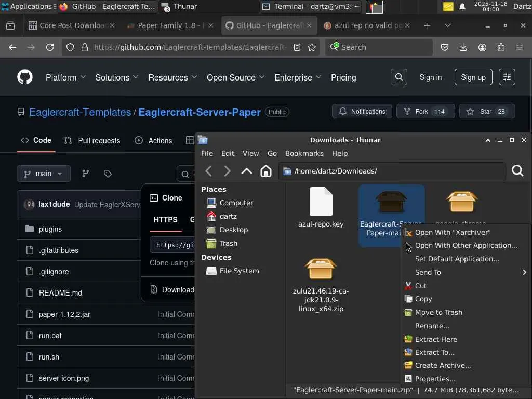Show tracking protection shield info

70,47
